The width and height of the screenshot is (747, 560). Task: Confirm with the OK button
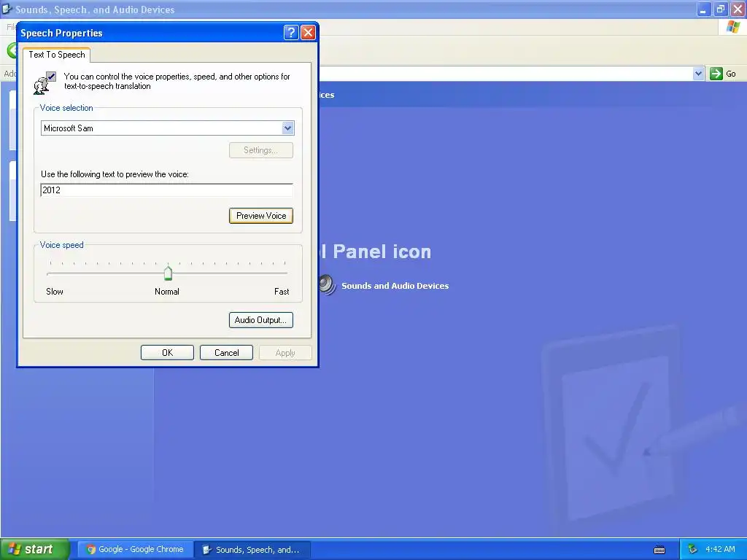167,353
